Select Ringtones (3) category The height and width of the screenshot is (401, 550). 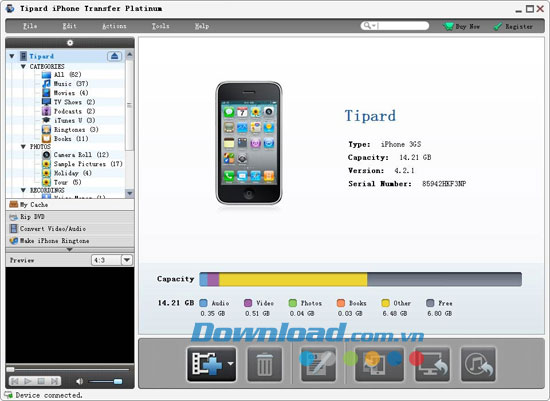(x=70, y=129)
